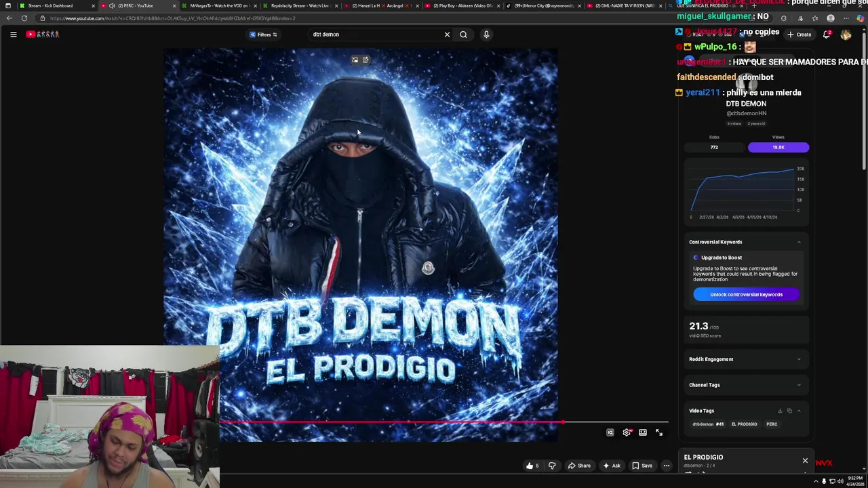This screenshot has height=488, width=868.
Task: Open the taskbar clock showing 9:32 PM
Action: pyautogui.click(x=854, y=481)
